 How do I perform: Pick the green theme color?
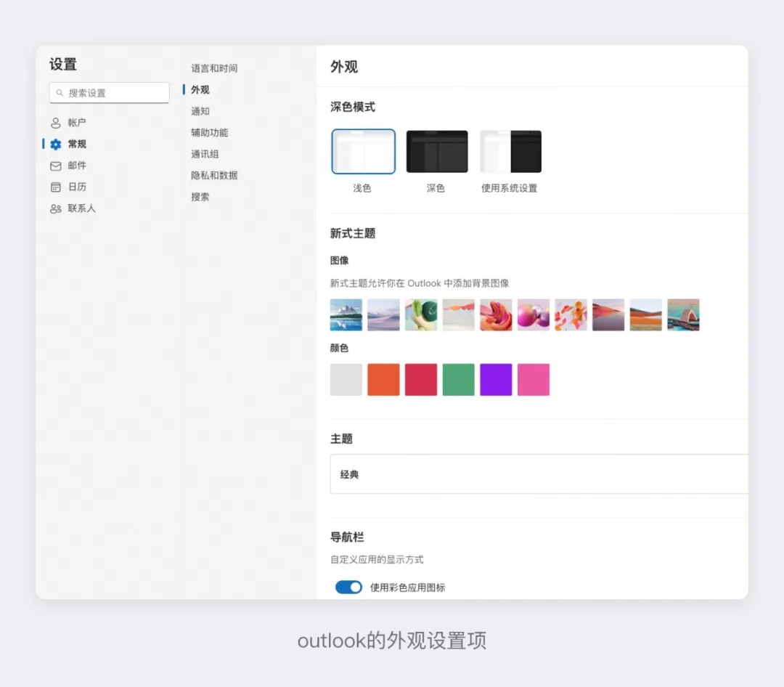[x=459, y=380]
